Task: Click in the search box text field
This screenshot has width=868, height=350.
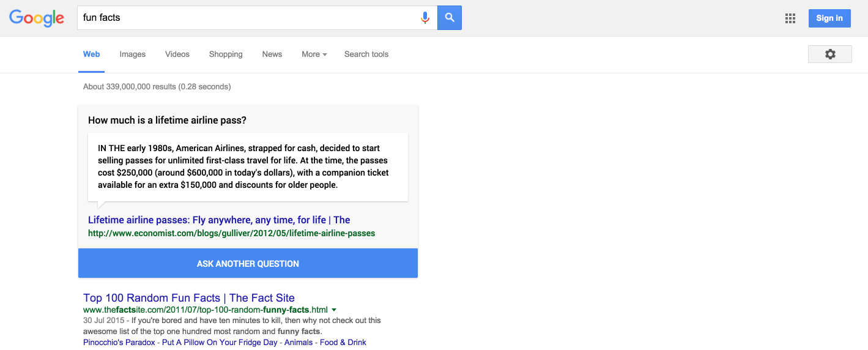Action: 245,18
